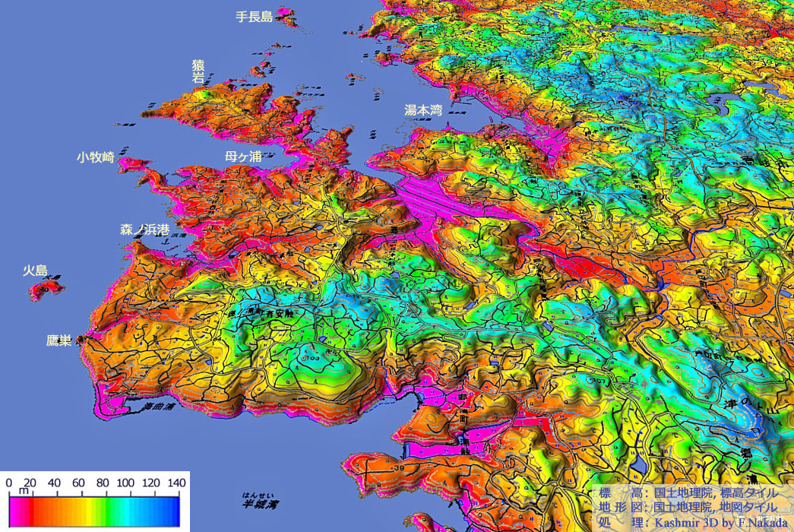The width and height of the screenshot is (794, 532).
Task: Click the 140 value on the elevation scale
Action: (x=176, y=483)
